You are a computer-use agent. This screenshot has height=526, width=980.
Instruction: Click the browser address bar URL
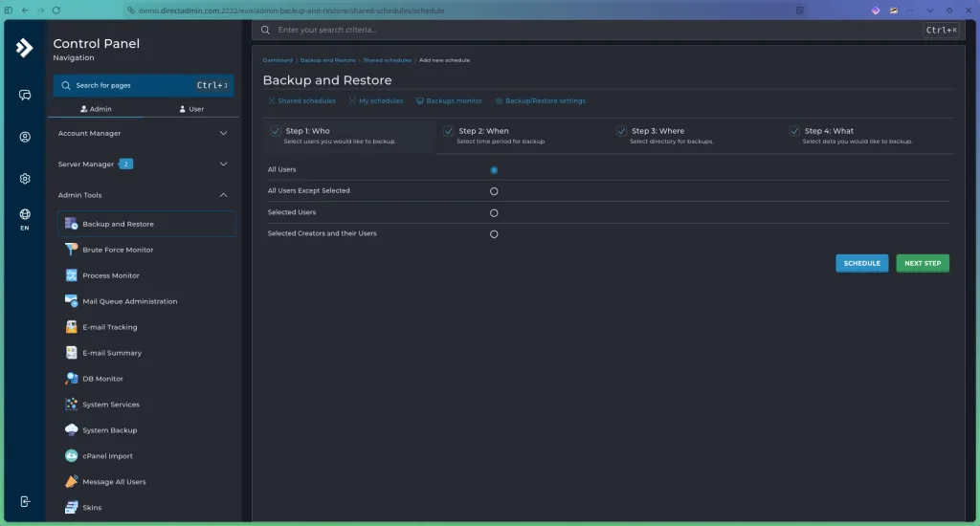click(x=291, y=11)
